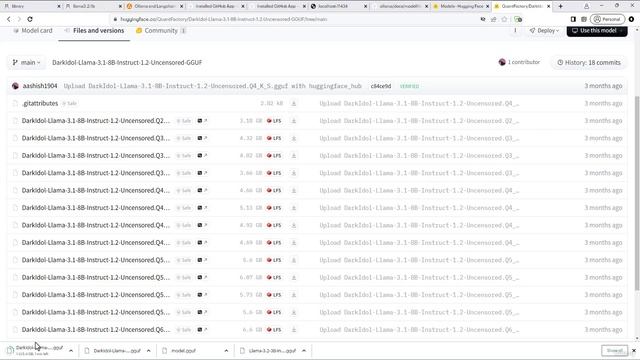
Task: Click the 2.02 kB size of .gitattributes
Action: (271, 104)
